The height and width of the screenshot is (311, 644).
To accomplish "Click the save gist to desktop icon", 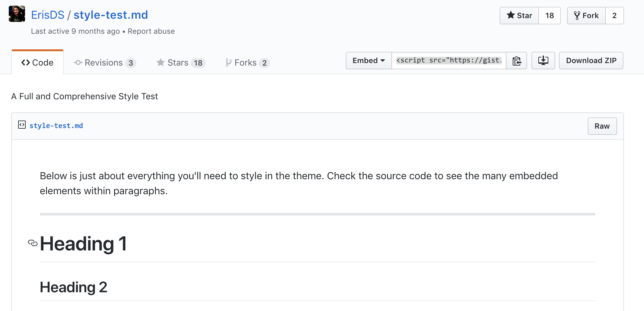I will (543, 61).
